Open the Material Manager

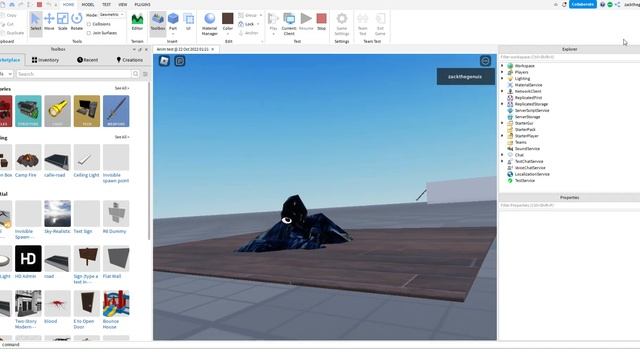coord(209,24)
